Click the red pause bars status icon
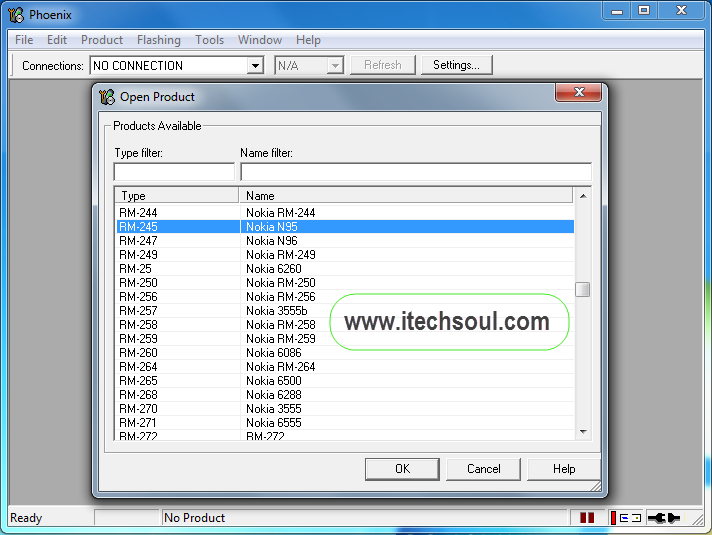712x535 pixels. point(587,518)
